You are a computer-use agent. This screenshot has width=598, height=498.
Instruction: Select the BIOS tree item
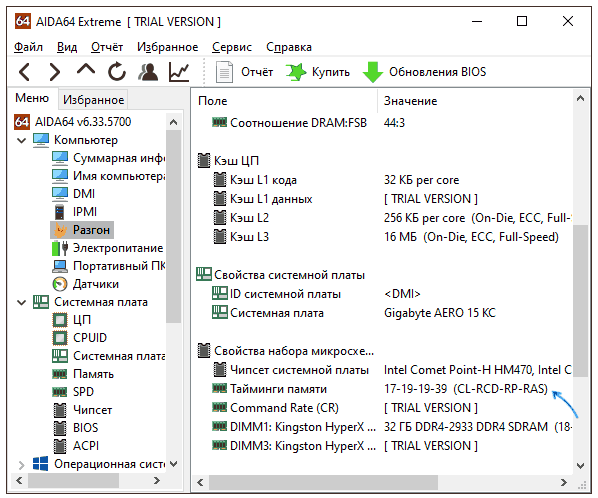pyautogui.click(x=75, y=428)
